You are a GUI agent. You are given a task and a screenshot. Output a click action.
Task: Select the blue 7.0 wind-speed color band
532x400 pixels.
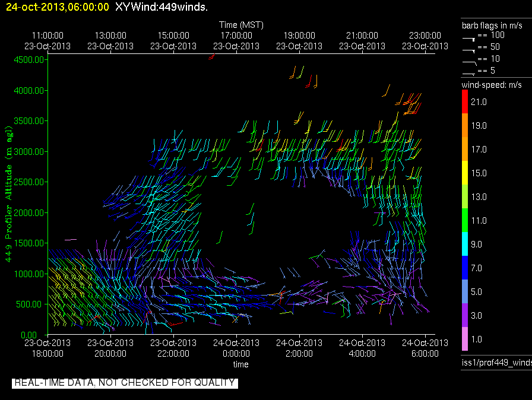point(465,268)
